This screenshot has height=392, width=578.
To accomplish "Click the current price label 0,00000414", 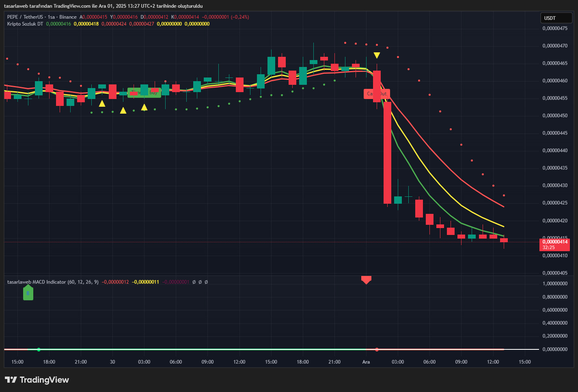I will (555, 242).
